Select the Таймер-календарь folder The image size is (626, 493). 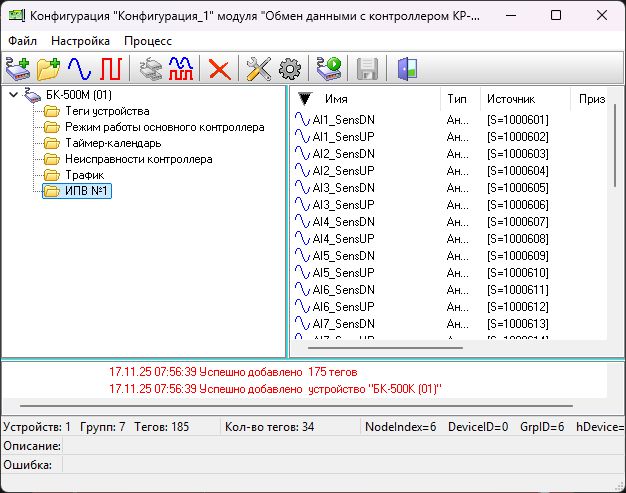tap(112, 143)
